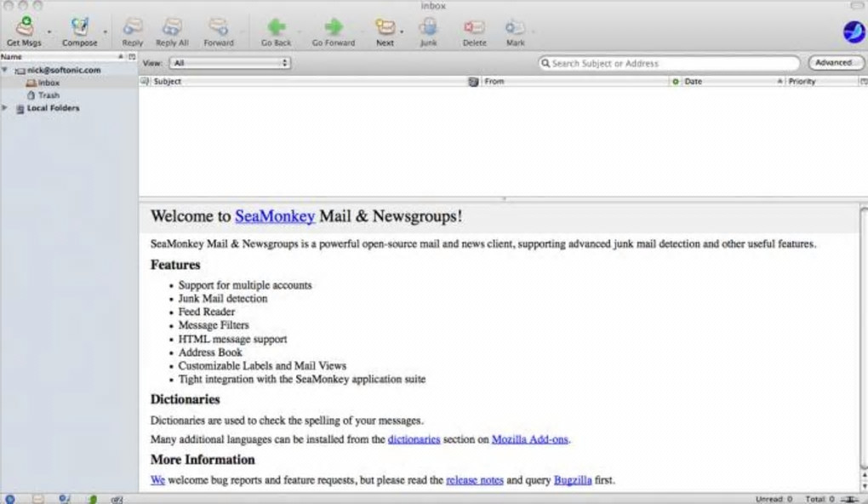Screen dimensions: 868x504
Task: Open the dictionaries link
Action: 414,439
